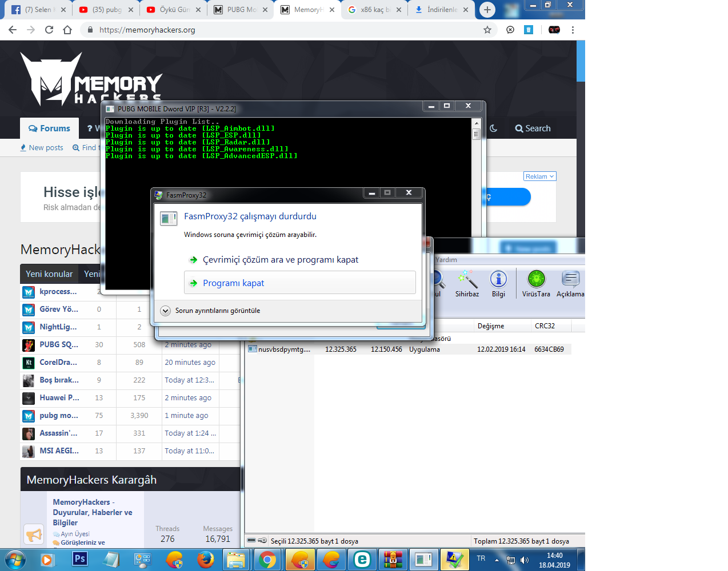Switch to İndirilenler downloads tab
Image resolution: width=728 pixels, height=571 pixels.
tap(443, 10)
